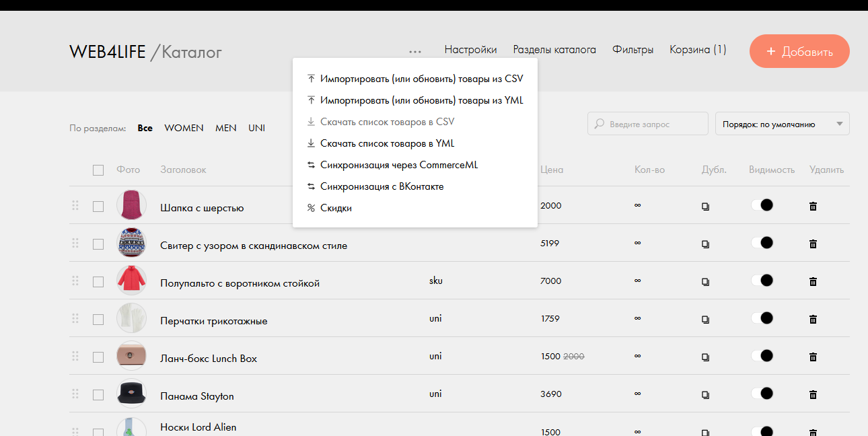
Task: Duplicate the Шапка с шерстью product
Action: point(705,207)
